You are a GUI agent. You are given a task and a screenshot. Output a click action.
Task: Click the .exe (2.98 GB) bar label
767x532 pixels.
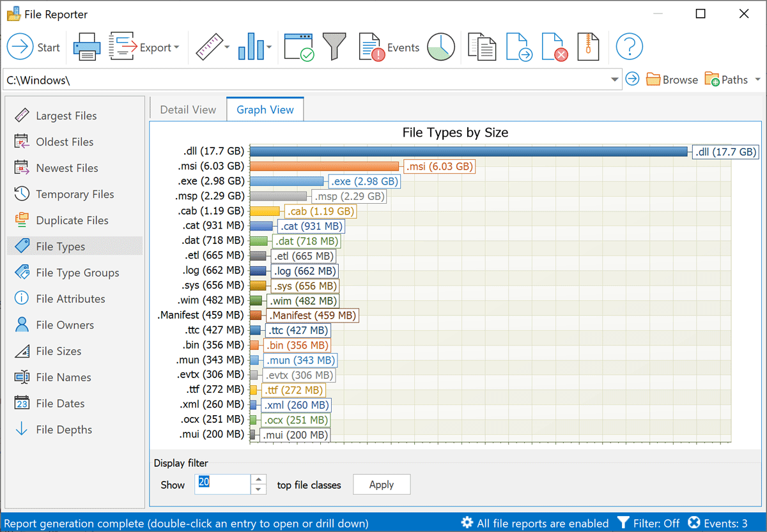(364, 181)
